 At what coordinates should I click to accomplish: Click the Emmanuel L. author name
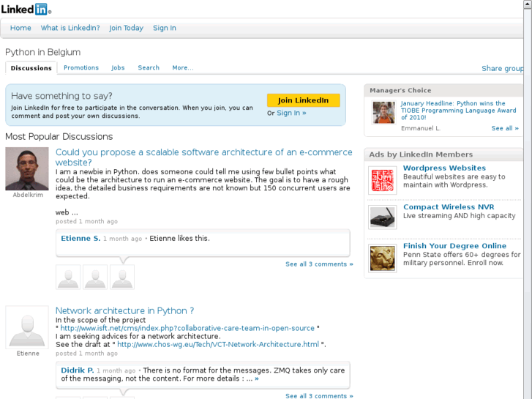[x=421, y=128]
